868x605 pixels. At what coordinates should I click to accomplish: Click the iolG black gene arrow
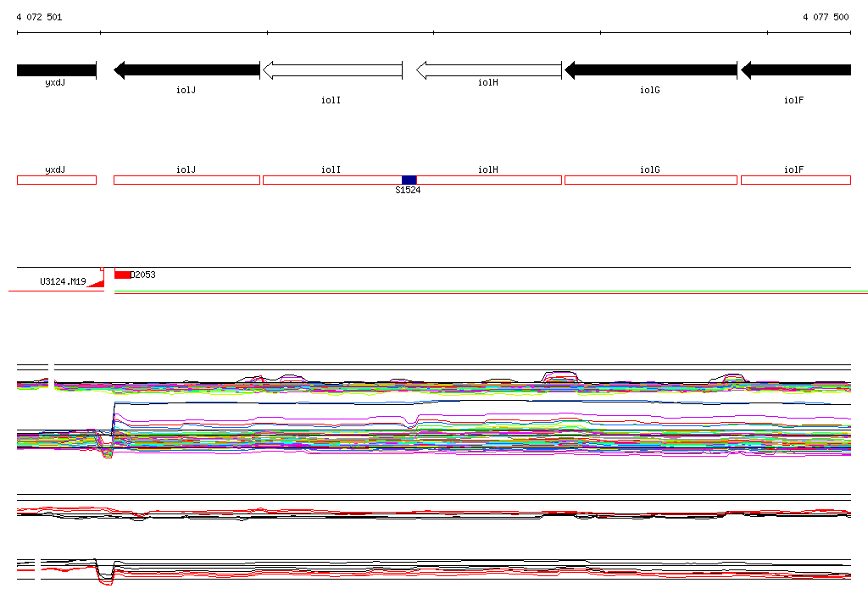[x=651, y=70]
